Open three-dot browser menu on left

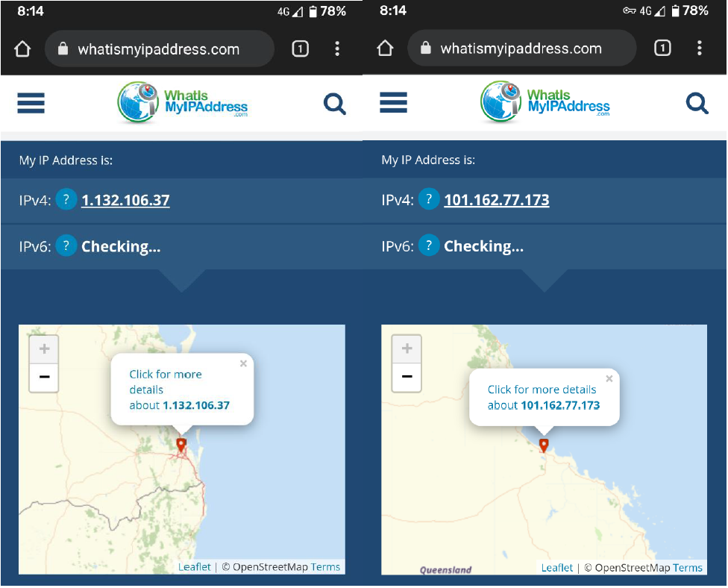337,49
